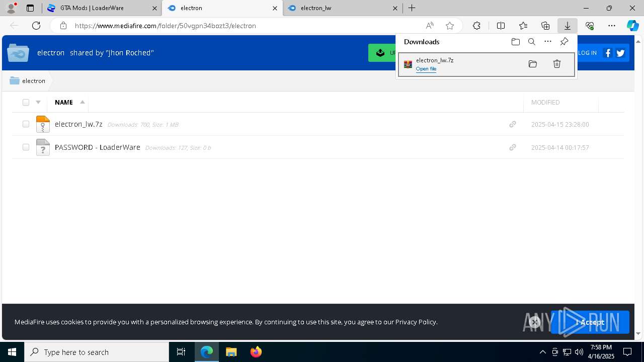
Task: Sort files by MODIFIED column
Action: 545,102
